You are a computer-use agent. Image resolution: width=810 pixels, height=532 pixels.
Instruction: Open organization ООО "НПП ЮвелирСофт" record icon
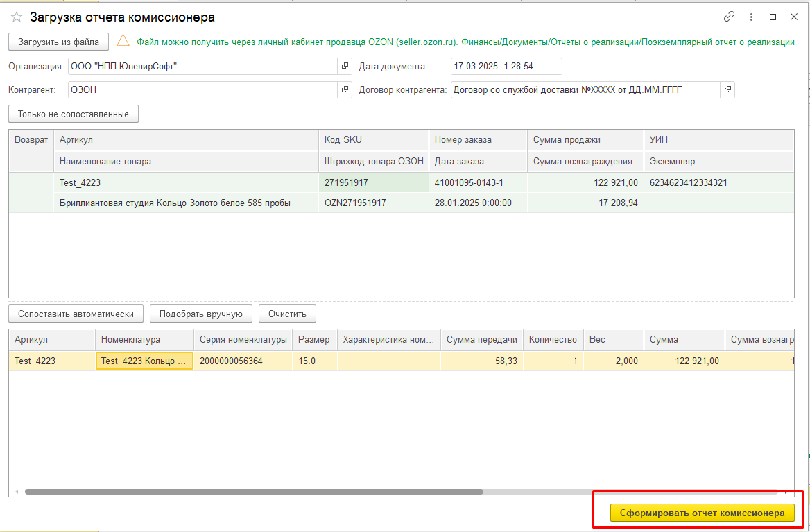[345, 66]
